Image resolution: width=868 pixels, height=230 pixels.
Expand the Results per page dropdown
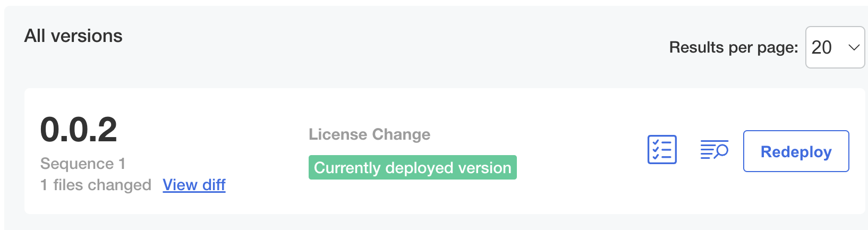point(835,47)
